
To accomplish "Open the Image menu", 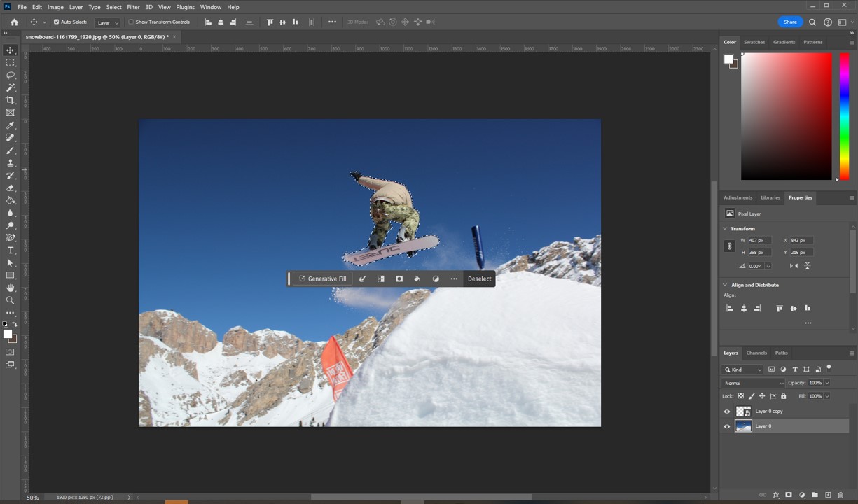I will coord(55,7).
